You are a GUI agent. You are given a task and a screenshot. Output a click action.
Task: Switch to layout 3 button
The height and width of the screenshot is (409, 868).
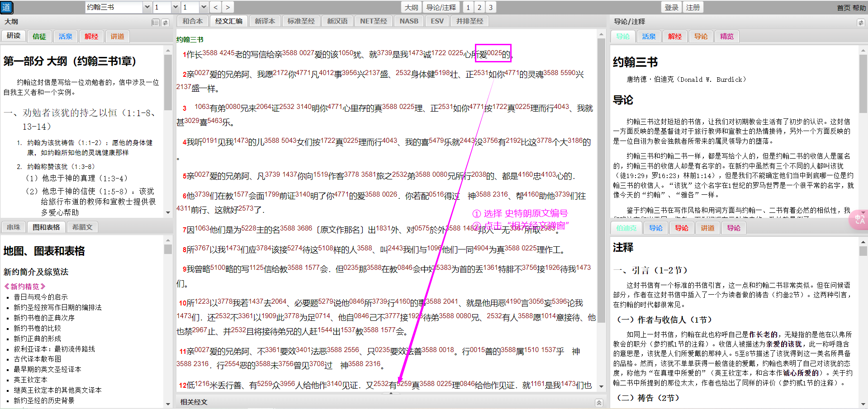tap(490, 7)
